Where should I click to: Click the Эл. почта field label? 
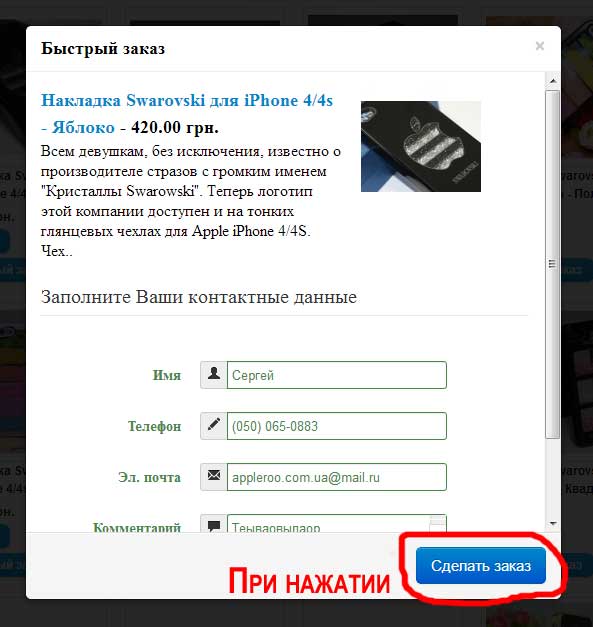(150, 477)
